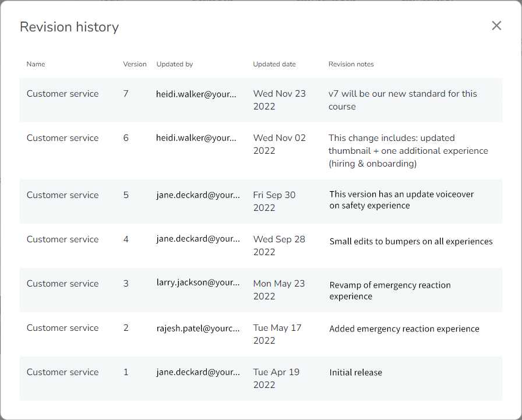Screen dimensions: 522x420
Task: Click the Updated date column header
Action: tap(274, 64)
